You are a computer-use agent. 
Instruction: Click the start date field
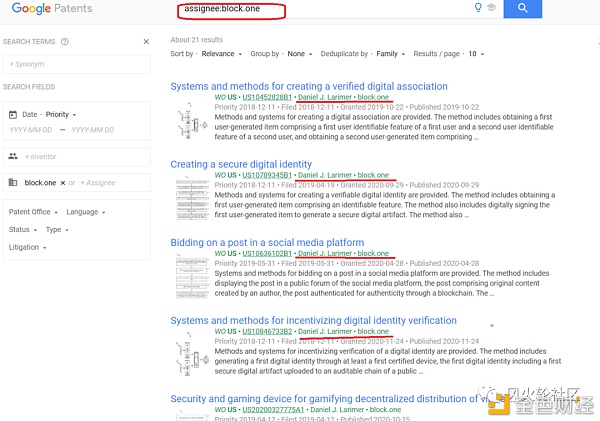click(x=31, y=130)
